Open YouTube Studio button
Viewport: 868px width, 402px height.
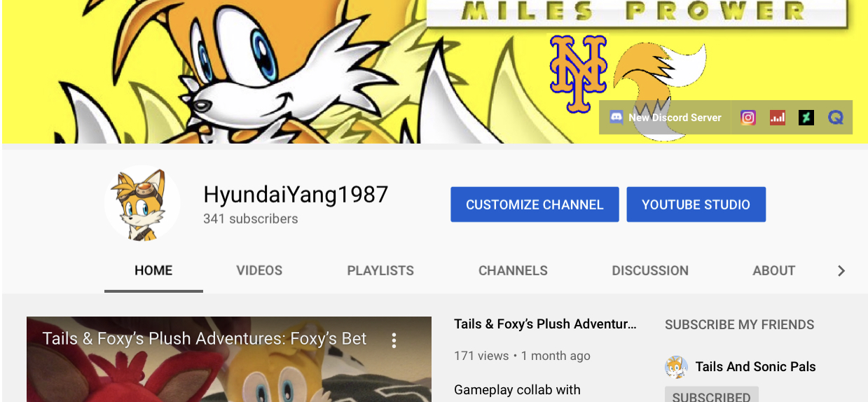tap(696, 205)
